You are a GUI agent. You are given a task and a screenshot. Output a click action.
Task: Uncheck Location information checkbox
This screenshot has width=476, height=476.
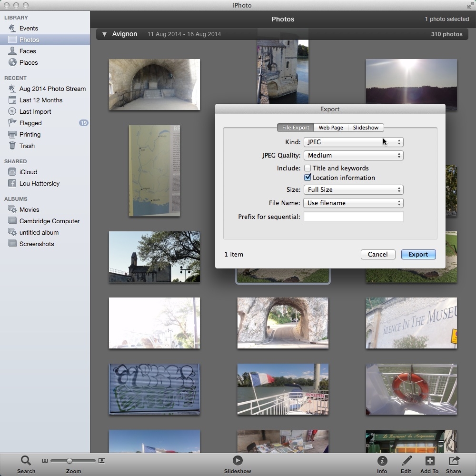307,177
